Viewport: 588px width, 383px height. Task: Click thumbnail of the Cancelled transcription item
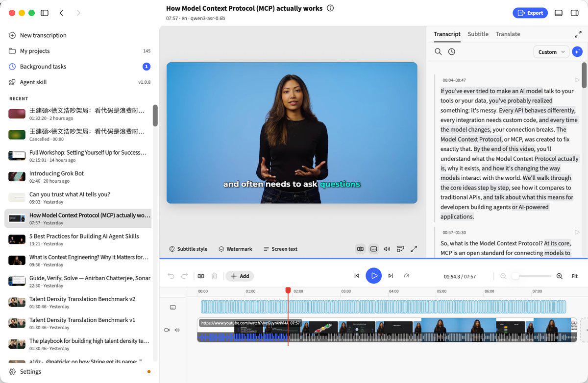point(17,135)
